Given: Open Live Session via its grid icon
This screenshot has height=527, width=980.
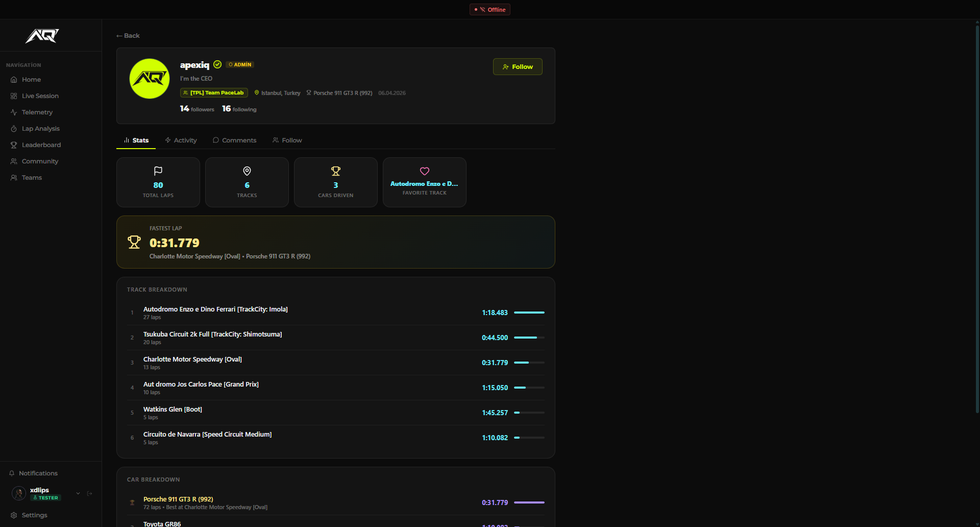Looking at the screenshot, I should coord(14,96).
